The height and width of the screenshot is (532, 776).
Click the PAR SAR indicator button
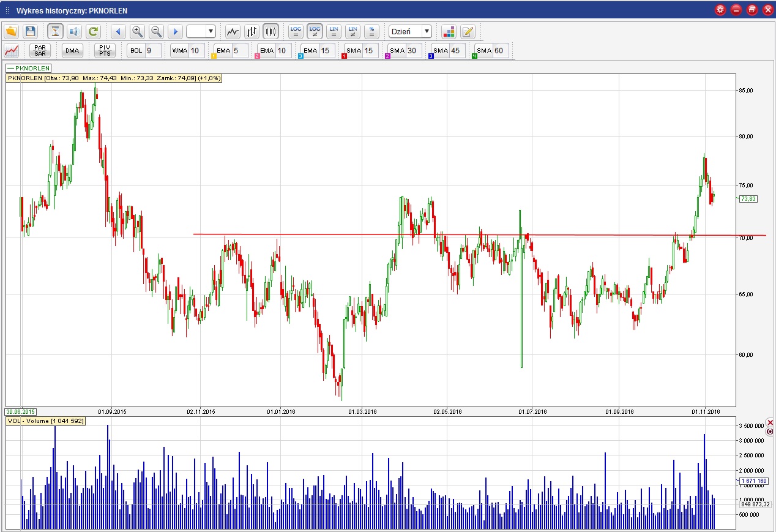click(x=40, y=50)
